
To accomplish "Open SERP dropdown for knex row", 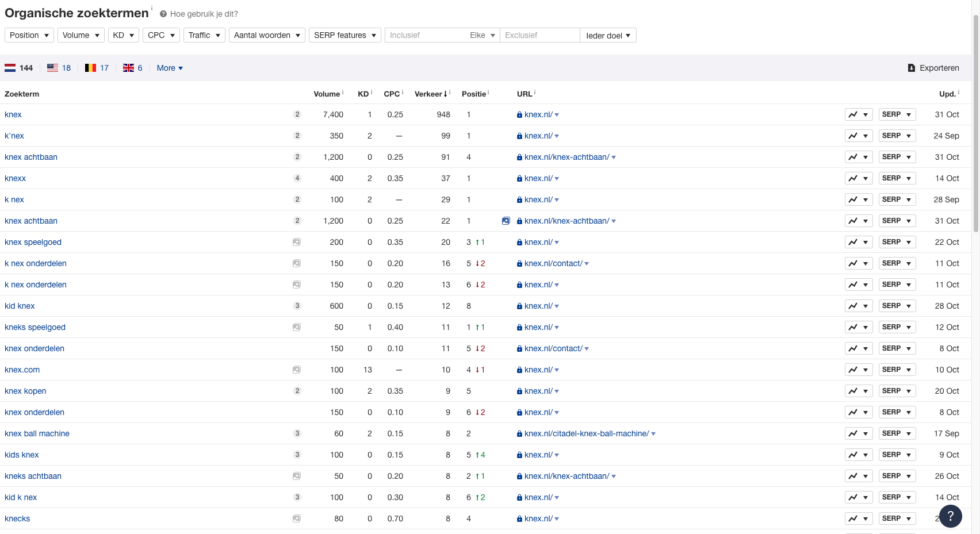I will pos(897,114).
